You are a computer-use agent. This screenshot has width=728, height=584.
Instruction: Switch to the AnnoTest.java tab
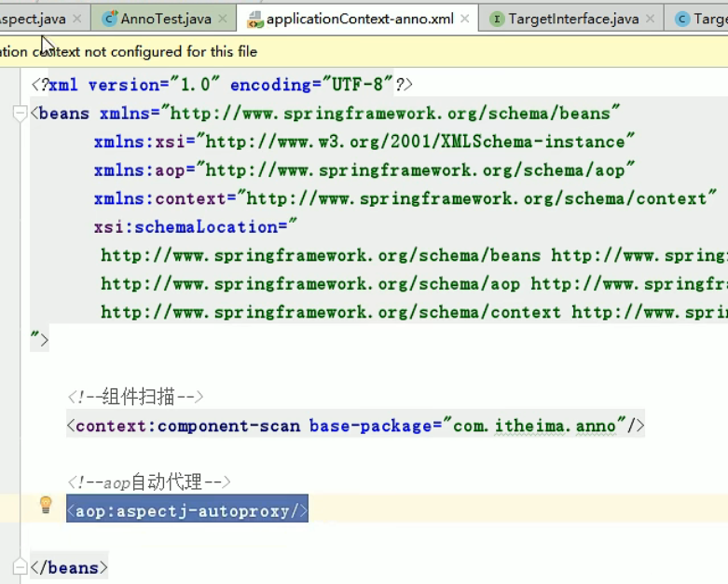(x=166, y=19)
